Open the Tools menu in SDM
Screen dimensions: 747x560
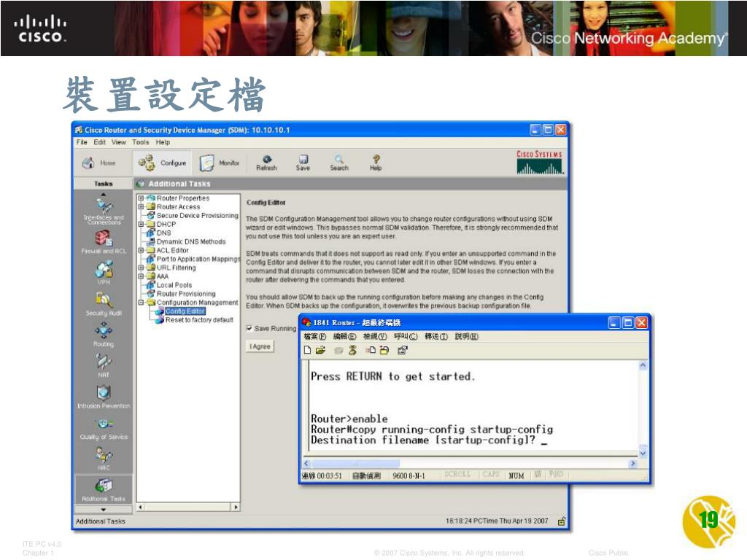141,142
